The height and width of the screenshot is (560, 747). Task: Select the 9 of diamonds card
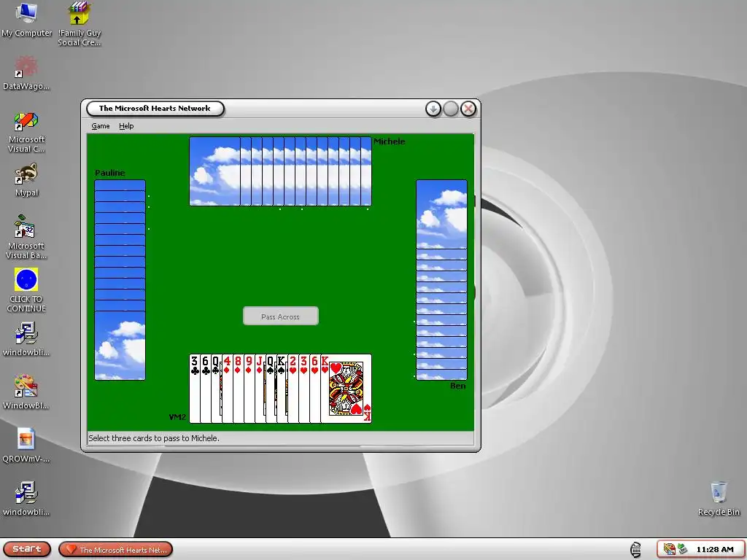pyautogui.click(x=249, y=389)
